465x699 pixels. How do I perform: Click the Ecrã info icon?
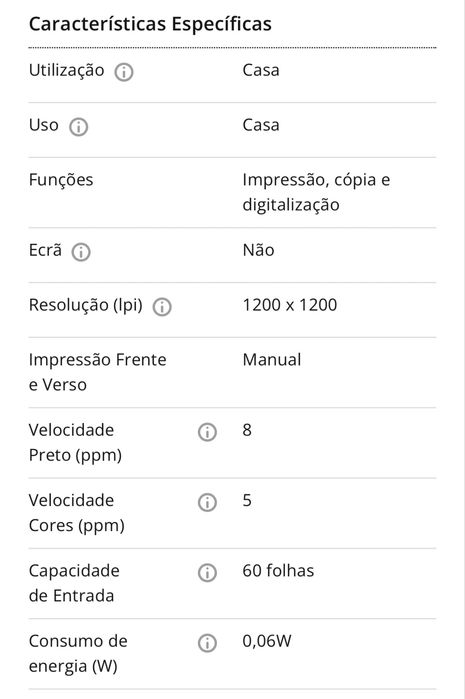click(x=81, y=252)
